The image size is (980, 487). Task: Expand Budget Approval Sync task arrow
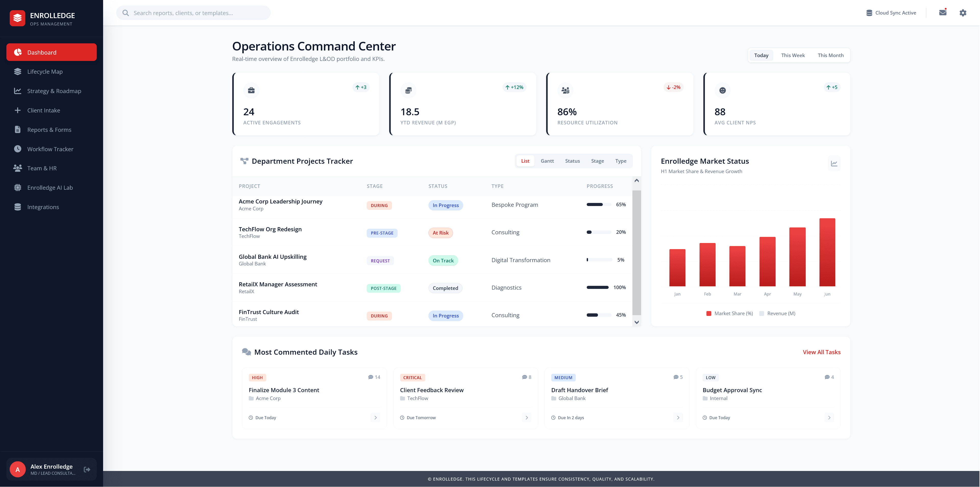click(x=829, y=417)
